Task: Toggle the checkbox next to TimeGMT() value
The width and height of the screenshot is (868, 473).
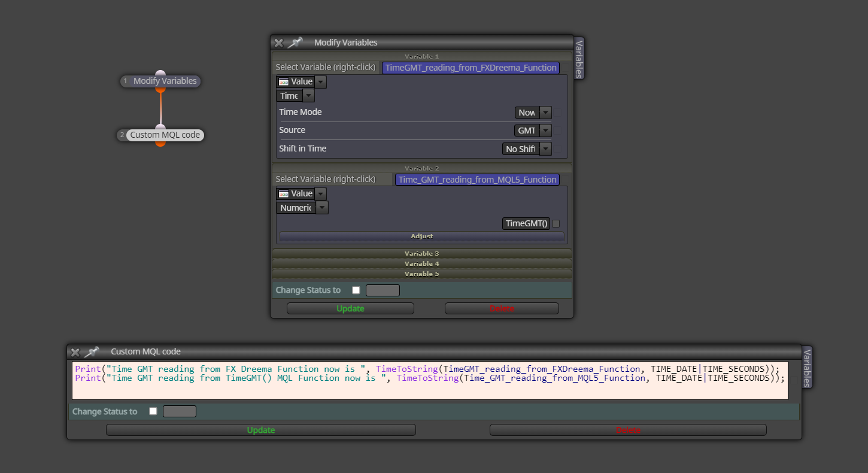Action: click(x=556, y=223)
